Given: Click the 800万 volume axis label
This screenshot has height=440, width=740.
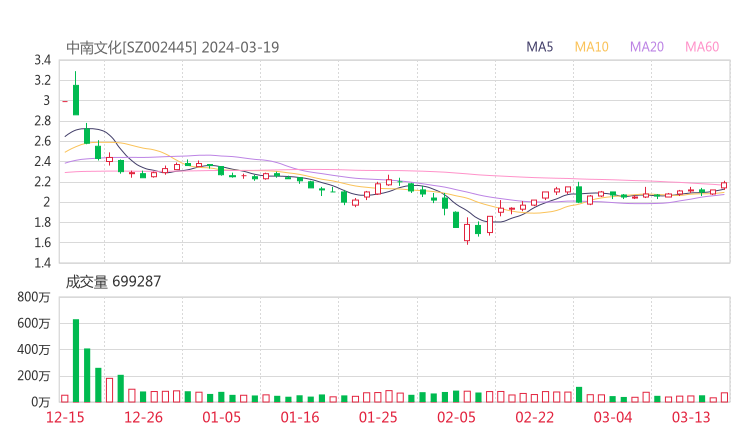Looking at the screenshot, I should click(x=34, y=297).
